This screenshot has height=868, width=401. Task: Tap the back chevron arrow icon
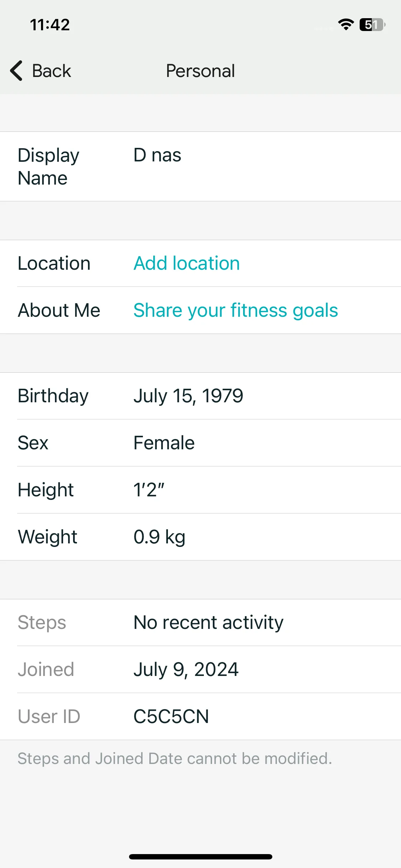[16, 71]
